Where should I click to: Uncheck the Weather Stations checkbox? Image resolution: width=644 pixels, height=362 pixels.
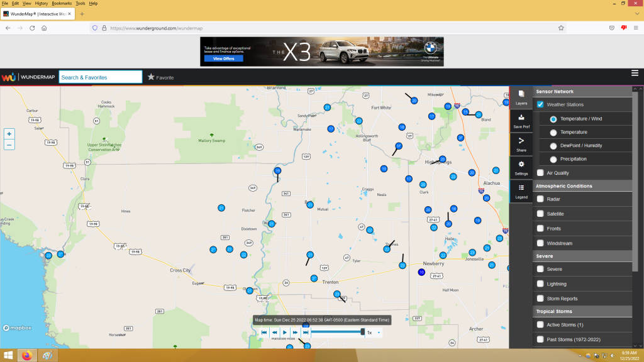coord(540,104)
